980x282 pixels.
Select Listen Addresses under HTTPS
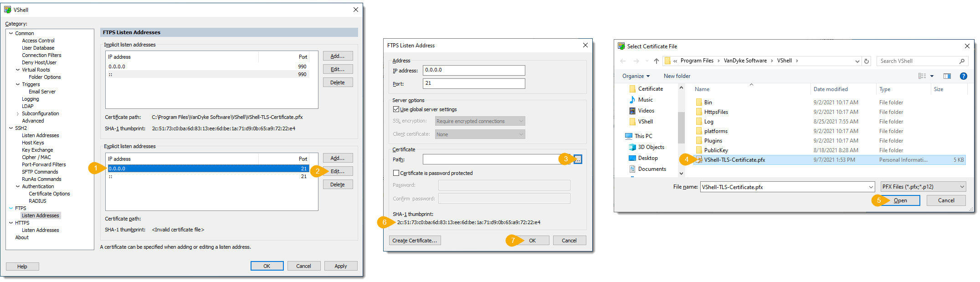(41, 230)
